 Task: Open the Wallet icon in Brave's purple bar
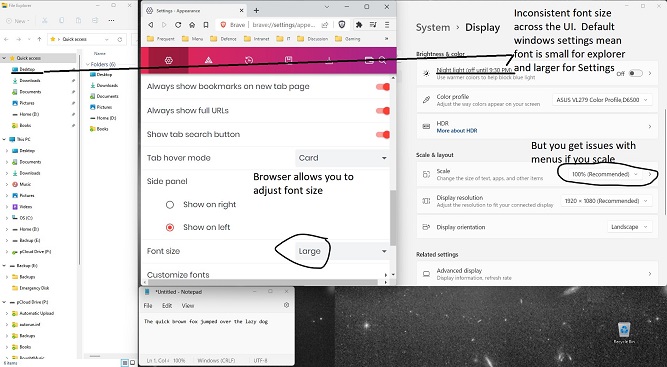369,60
